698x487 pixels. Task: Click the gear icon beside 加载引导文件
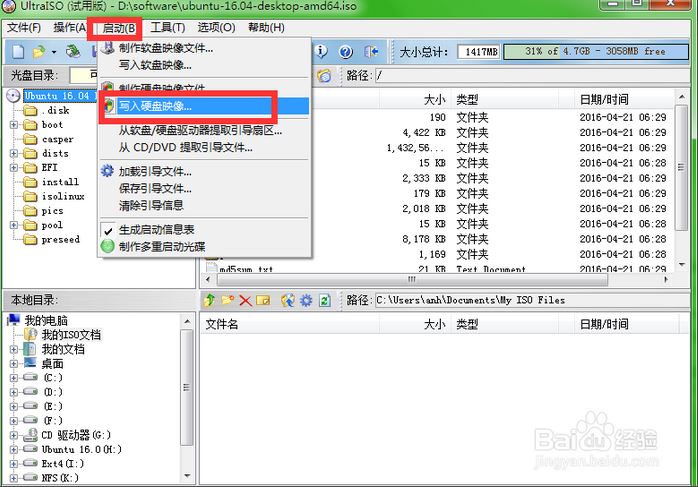pyautogui.click(x=107, y=171)
